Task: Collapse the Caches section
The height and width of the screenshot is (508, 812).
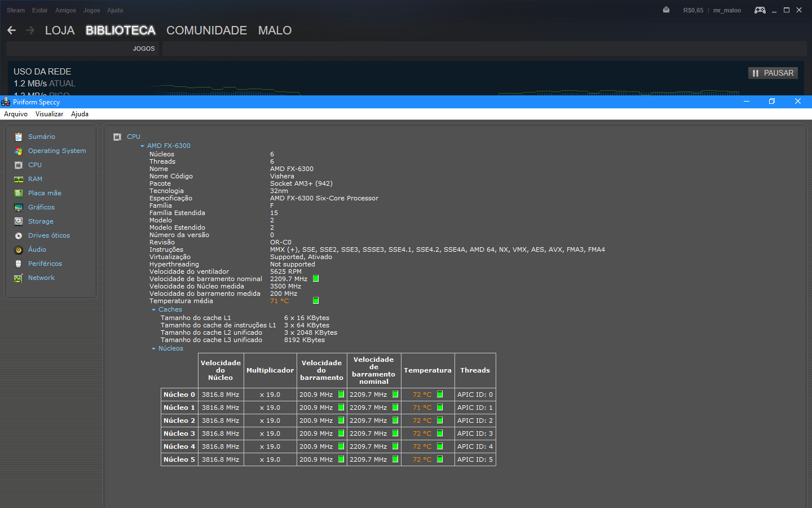Action: click(153, 310)
